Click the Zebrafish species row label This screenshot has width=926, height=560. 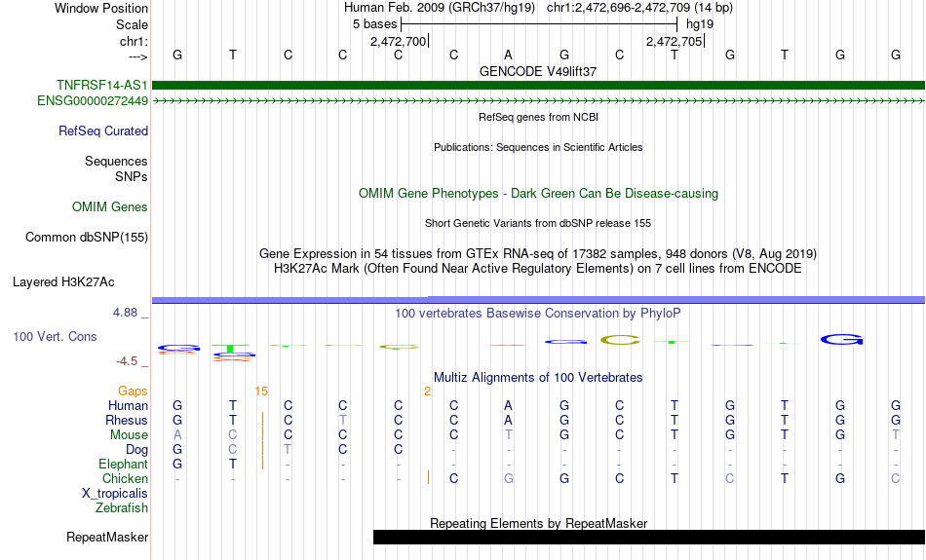tap(122, 507)
